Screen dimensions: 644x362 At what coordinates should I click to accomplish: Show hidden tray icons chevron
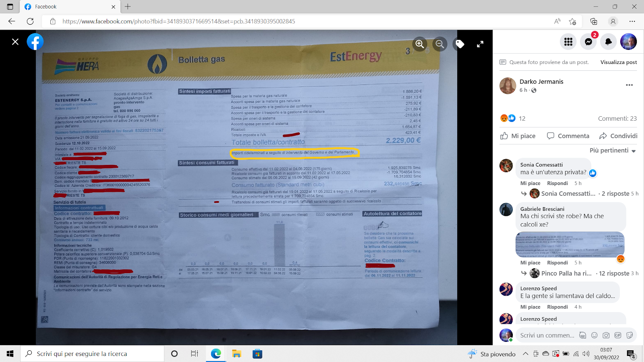coord(525,354)
